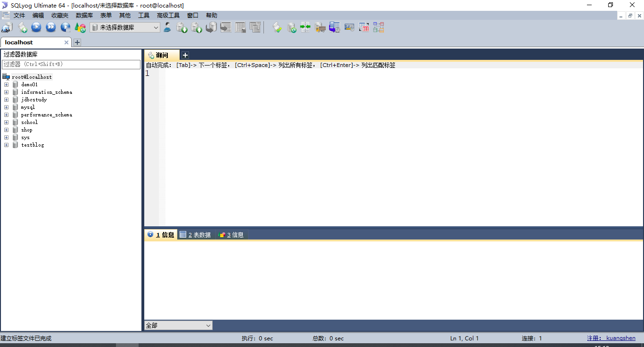Expand the sys database node
The image size is (644, 347).
pyautogui.click(x=6, y=137)
